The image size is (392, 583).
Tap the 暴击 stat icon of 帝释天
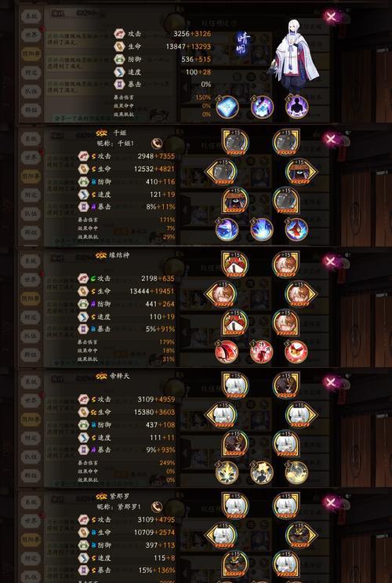coord(83,450)
